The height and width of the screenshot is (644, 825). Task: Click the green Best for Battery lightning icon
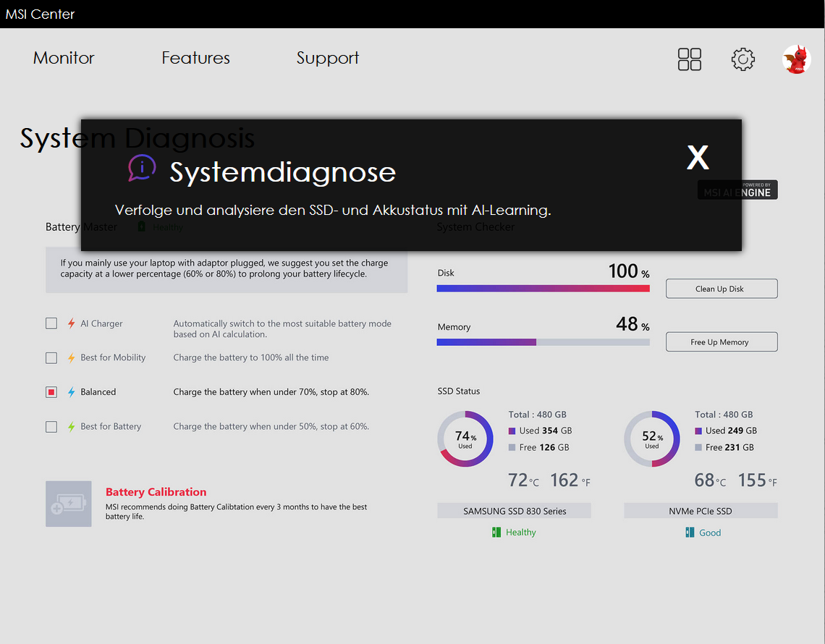(x=71, y=427)
